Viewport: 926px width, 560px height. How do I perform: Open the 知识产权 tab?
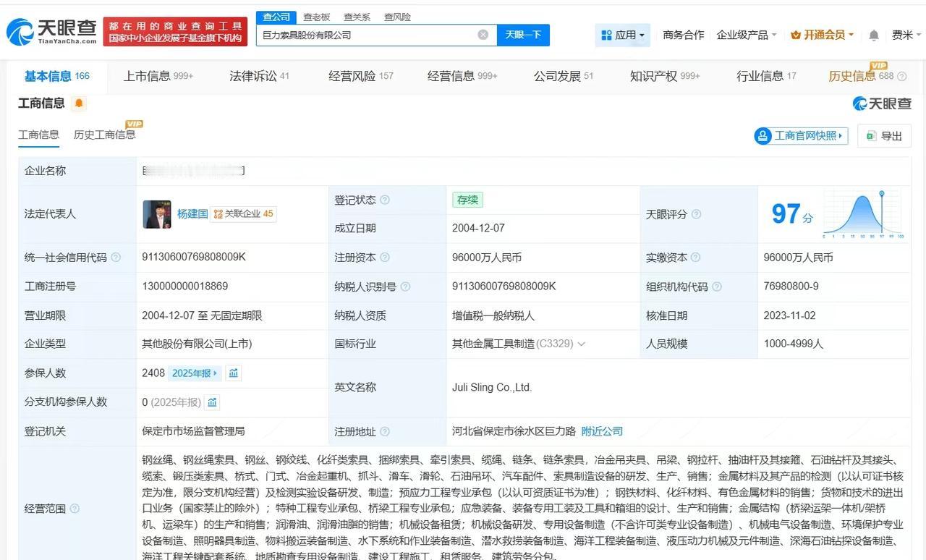coord(665,76)
